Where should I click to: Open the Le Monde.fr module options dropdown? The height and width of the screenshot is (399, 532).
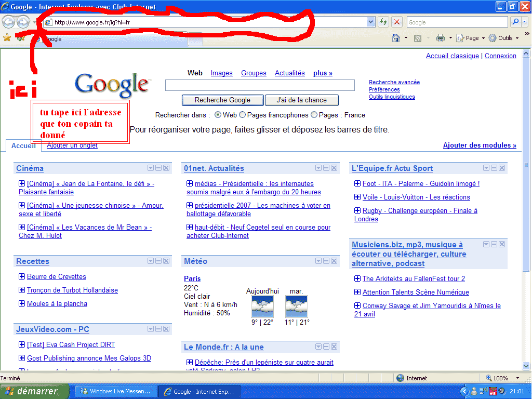point(318,347)
